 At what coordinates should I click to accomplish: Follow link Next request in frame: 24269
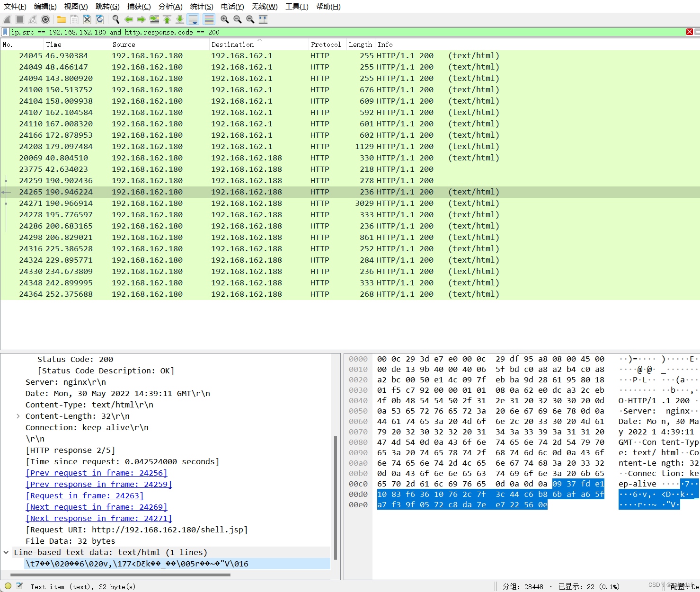pyautogui.click(x=97, y=507)
